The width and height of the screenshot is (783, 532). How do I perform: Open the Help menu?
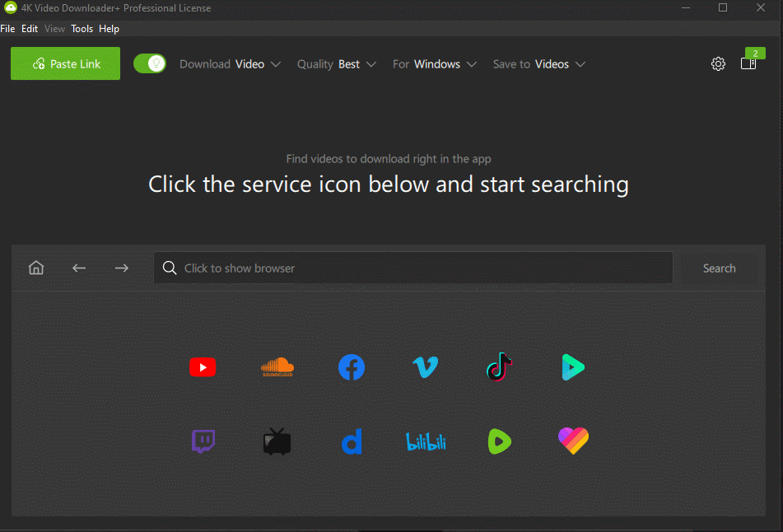click(109, 29)
